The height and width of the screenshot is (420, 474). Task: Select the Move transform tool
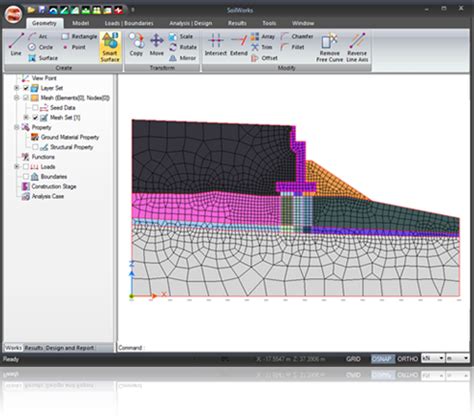[156, 44]
